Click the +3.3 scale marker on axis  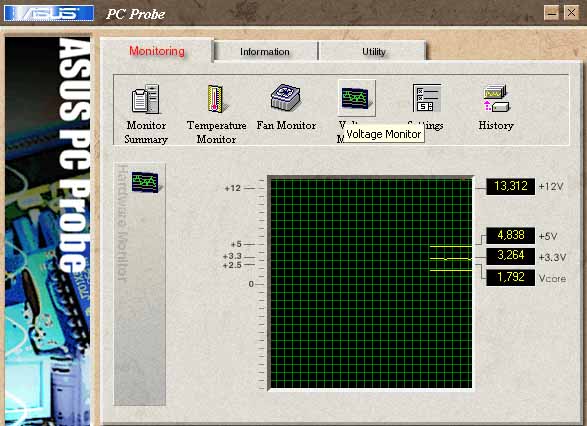(x=232, y=256)
